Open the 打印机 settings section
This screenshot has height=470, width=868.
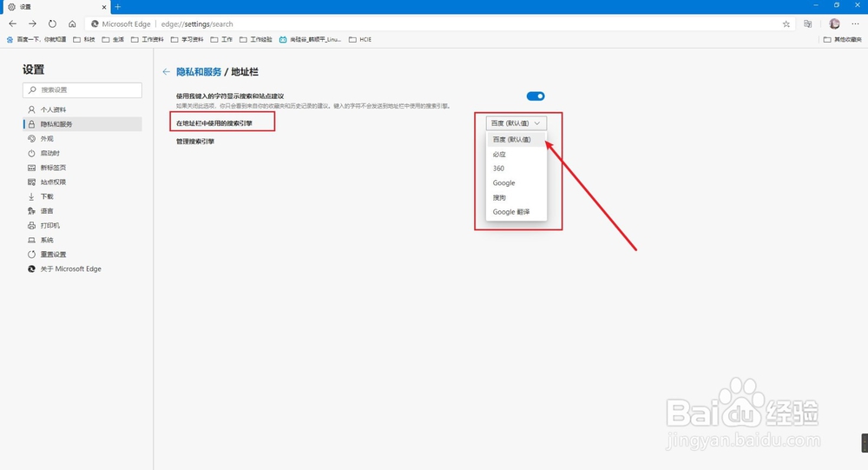[82, 226]
